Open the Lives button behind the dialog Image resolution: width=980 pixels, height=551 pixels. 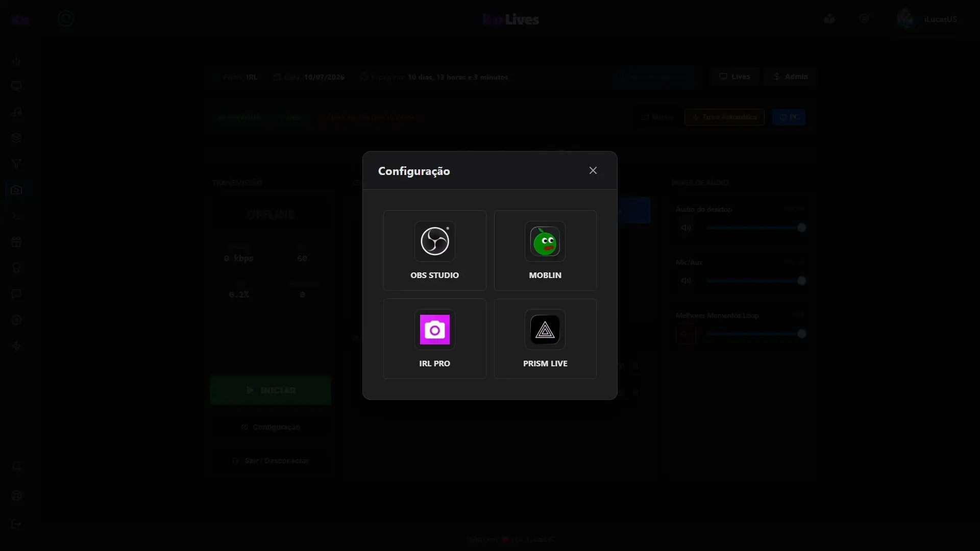click(735, 77)
